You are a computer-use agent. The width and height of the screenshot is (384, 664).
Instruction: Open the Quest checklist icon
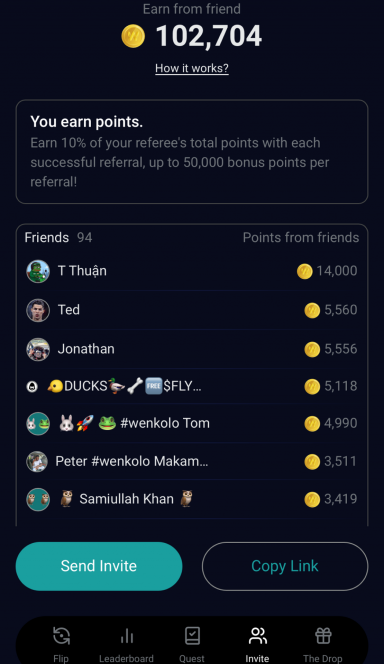192,636
